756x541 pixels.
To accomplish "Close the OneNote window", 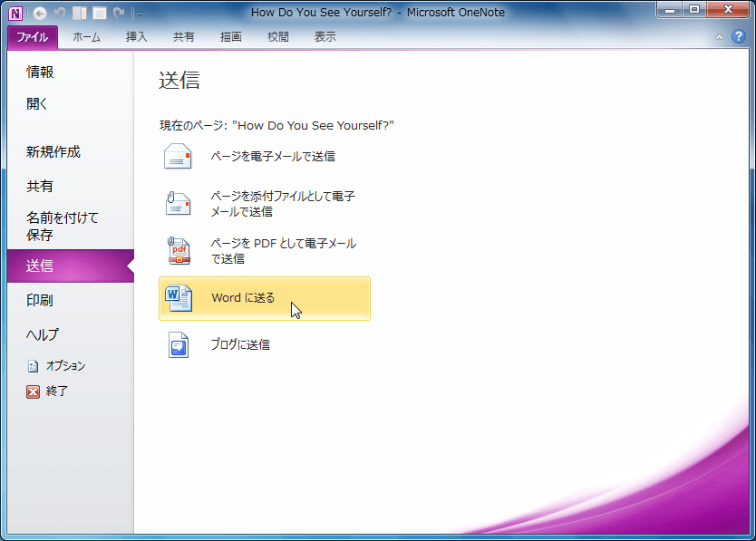I will tap(729, 10).
